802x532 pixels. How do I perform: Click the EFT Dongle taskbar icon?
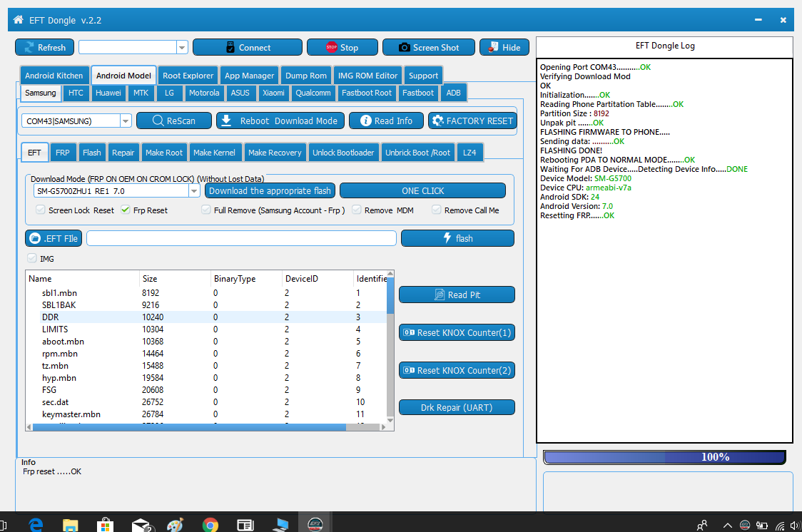click(315, 524)
